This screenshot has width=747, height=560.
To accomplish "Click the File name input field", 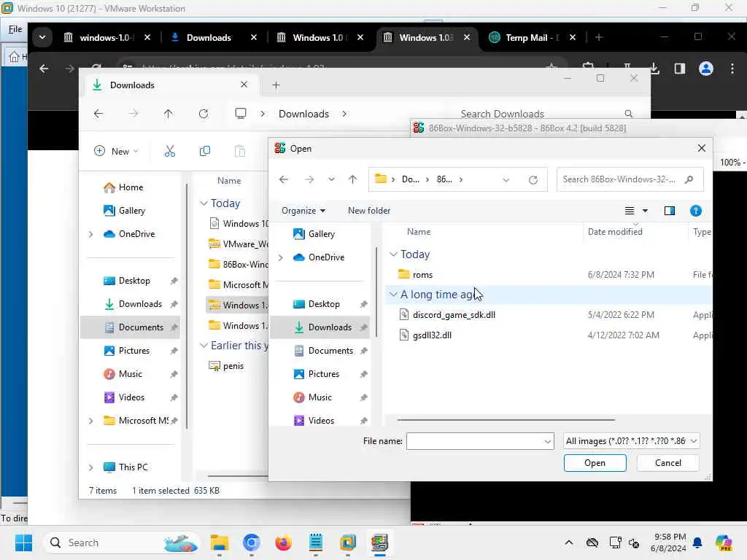I will (475, 441).
